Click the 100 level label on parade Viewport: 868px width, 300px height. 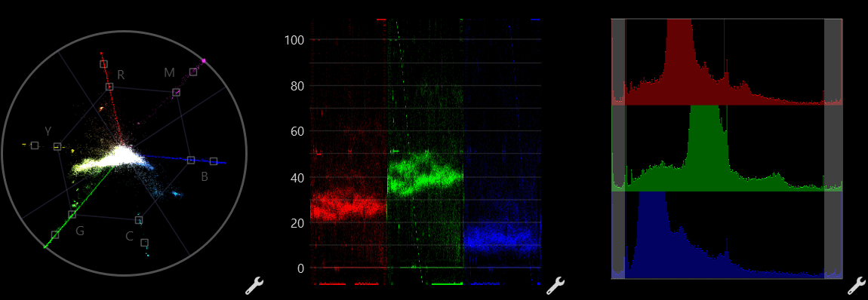(x=294, y=40)
